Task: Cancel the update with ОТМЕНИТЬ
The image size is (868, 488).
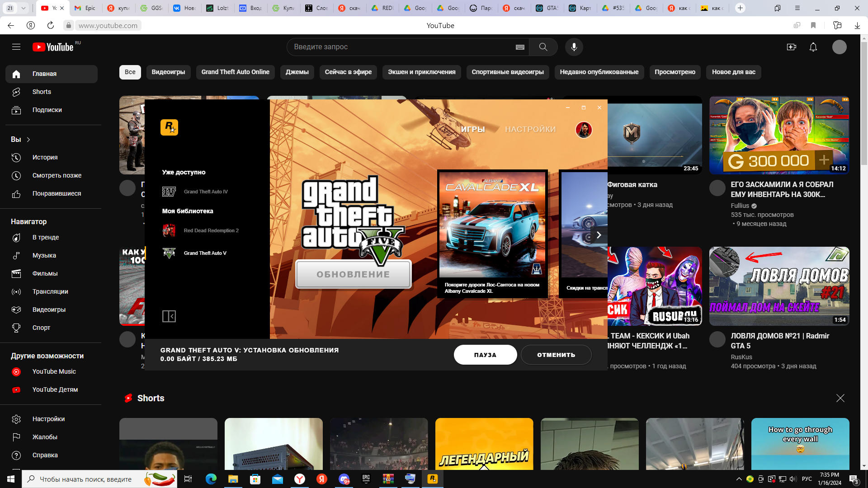Action: click(556, 355)
